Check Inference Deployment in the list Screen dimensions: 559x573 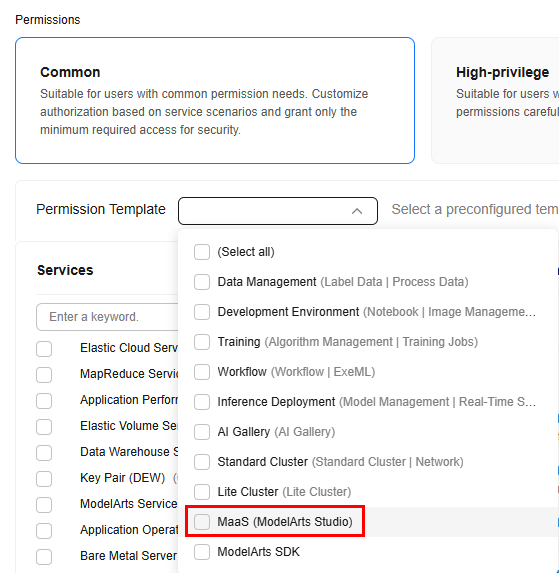[x=202, y=402]
